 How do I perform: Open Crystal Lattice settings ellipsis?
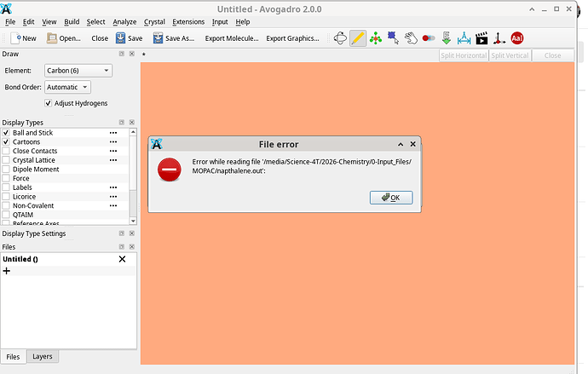click(x=113, y=160)
